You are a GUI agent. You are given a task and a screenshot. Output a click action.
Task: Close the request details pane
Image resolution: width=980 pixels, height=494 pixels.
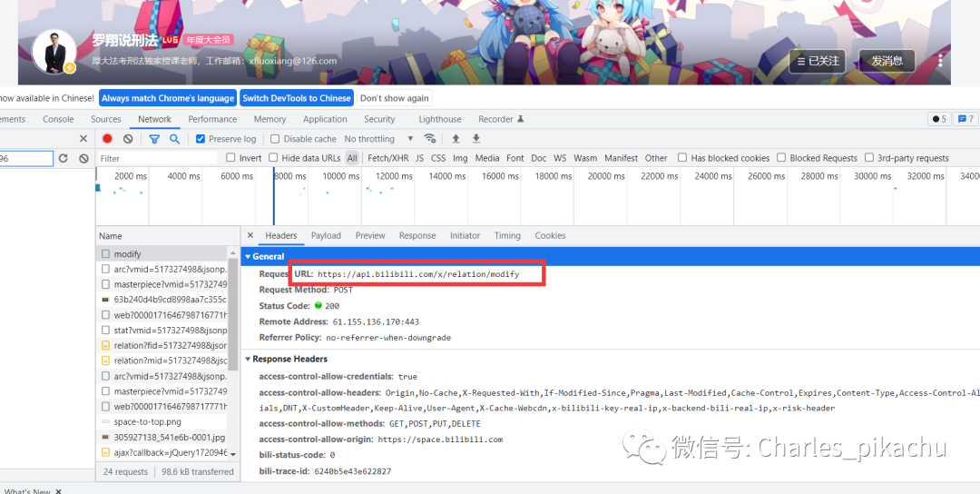250,236
